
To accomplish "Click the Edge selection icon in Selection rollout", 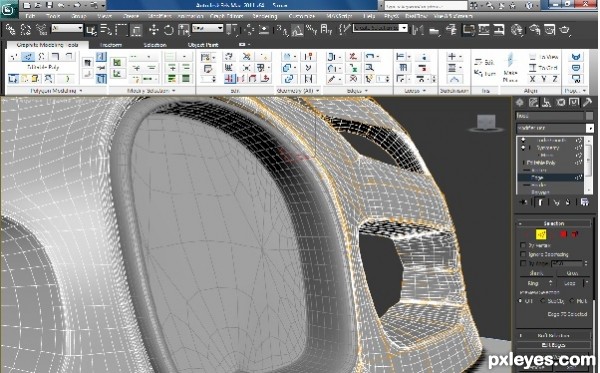I will click(541, 234).
